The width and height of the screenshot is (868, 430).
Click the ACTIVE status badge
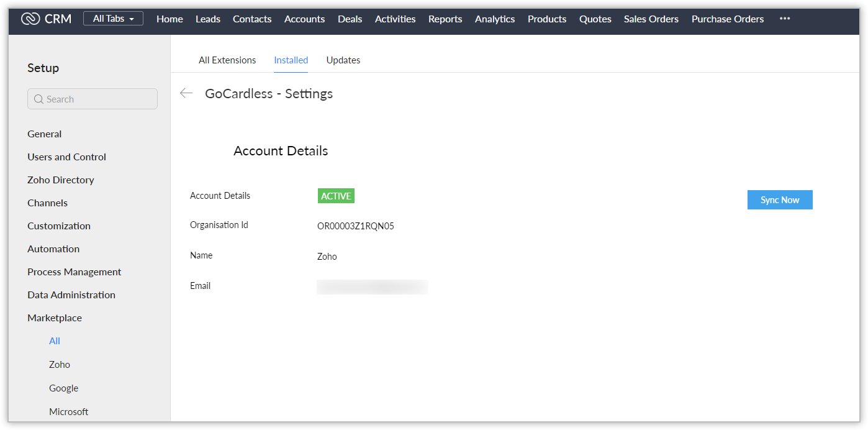pos(336,196)
